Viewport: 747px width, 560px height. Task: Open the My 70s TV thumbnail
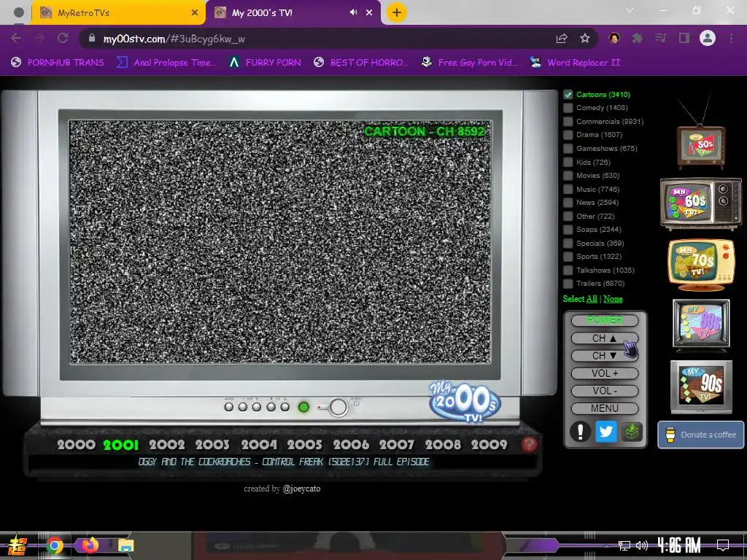pyautogui.click(x=701, y=264)
